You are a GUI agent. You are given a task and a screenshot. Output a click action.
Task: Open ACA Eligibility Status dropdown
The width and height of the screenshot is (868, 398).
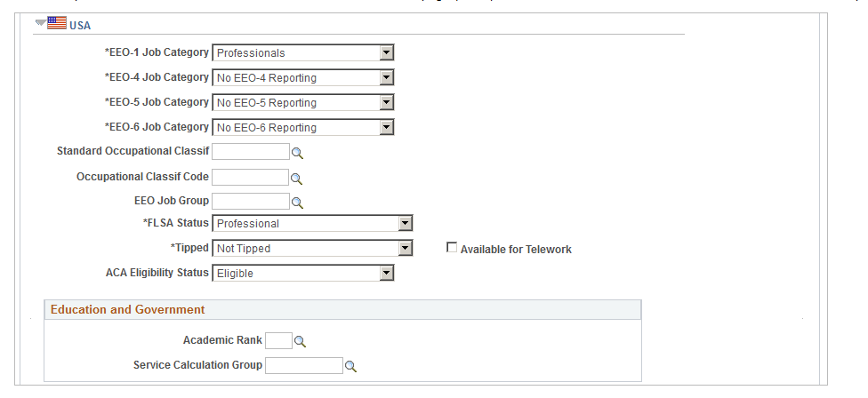pyautogui.click(x=302, y=274)
